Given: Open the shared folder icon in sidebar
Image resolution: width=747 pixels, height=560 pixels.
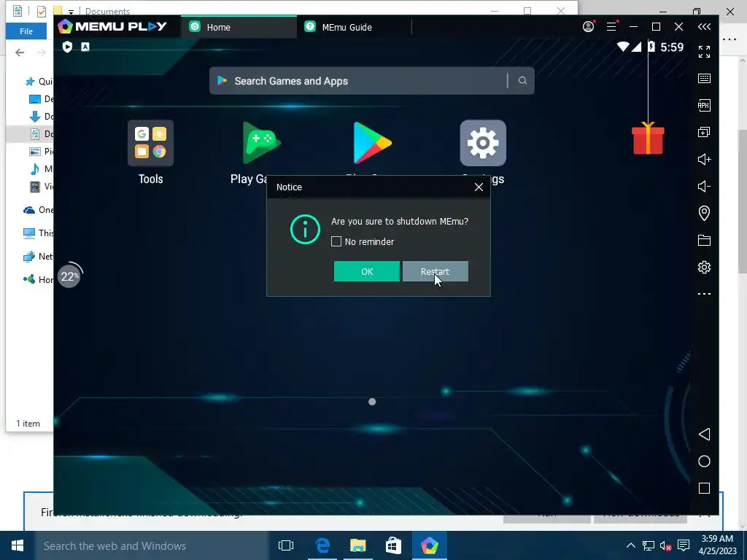Looking at the screenshot, I should coord(704,240).
